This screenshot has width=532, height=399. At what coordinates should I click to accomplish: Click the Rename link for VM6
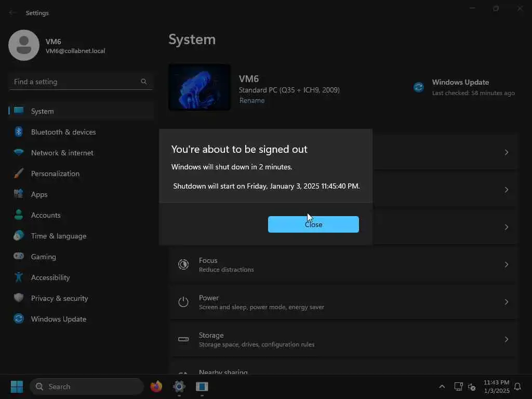pyautogui.click(x=252, y=100)
